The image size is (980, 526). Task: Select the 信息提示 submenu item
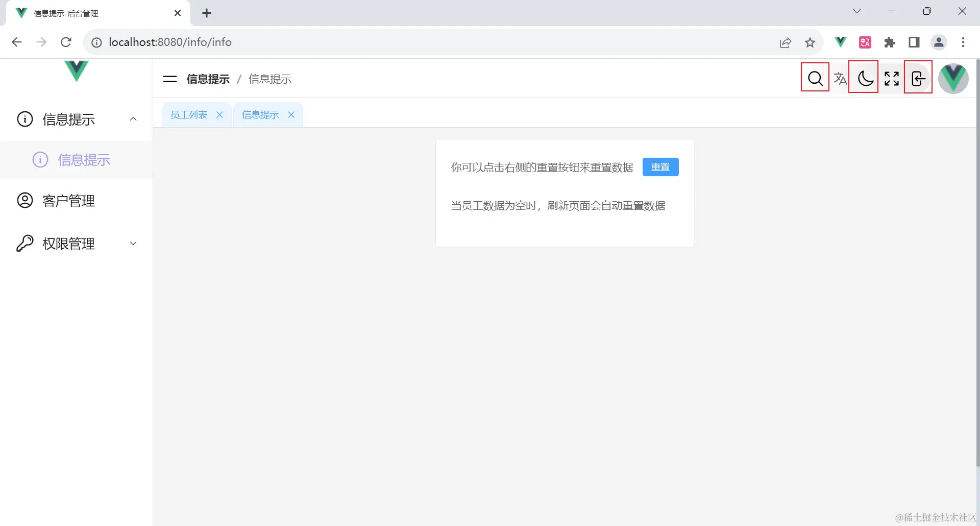pos(76,160)
